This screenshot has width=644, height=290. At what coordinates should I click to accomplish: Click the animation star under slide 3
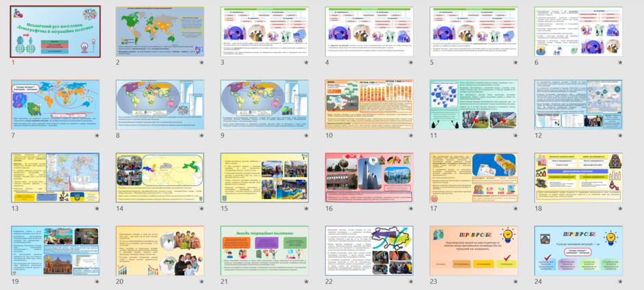click(306, 62)
